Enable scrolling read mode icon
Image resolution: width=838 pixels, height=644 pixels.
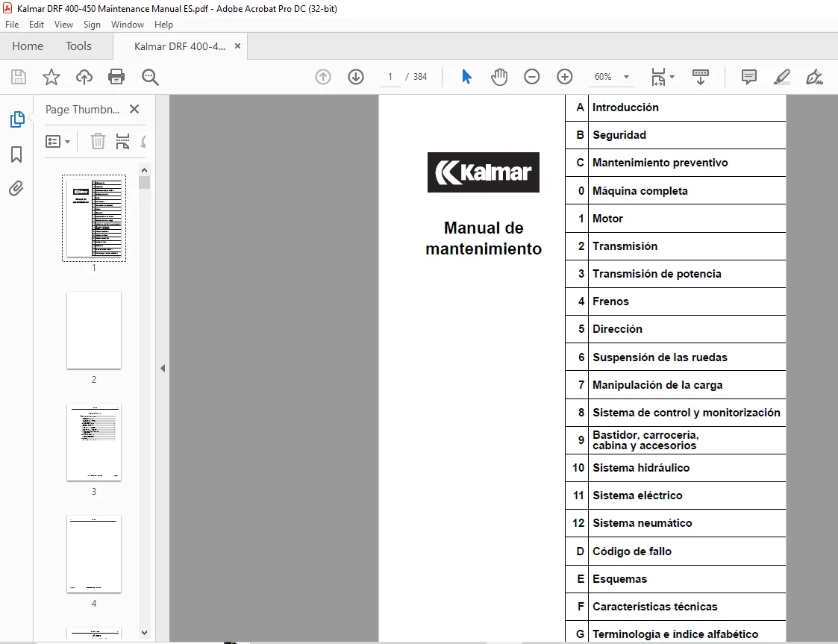(x=700, y=77)
